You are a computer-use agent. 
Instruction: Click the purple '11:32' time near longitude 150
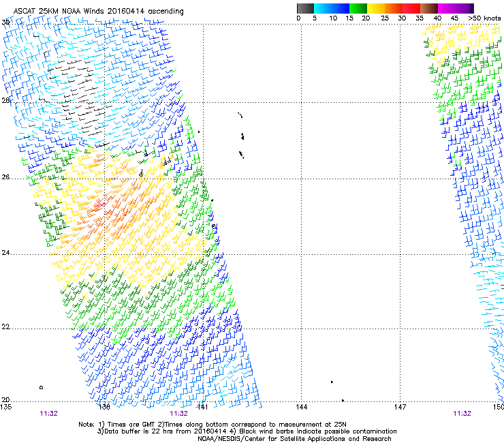462,414
